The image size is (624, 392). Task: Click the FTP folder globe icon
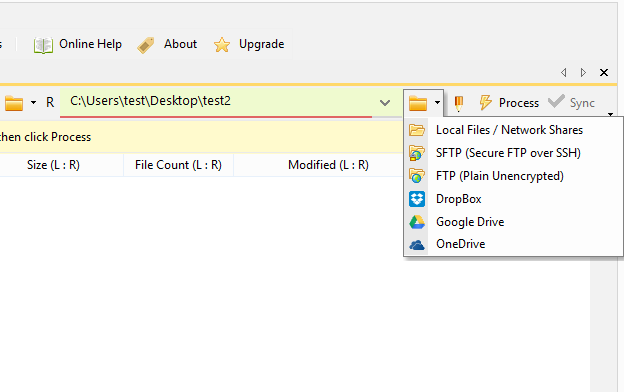(x=417, y=176)
